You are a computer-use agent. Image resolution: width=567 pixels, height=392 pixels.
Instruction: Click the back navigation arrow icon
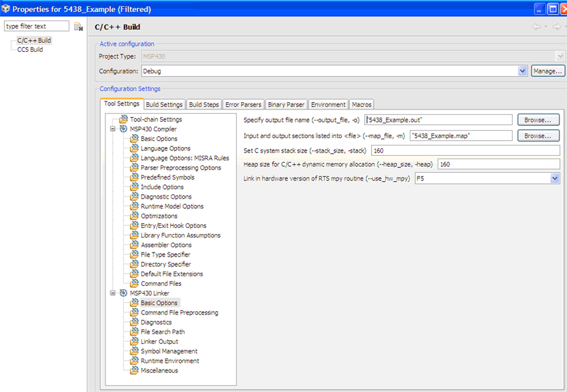(536, 27)
